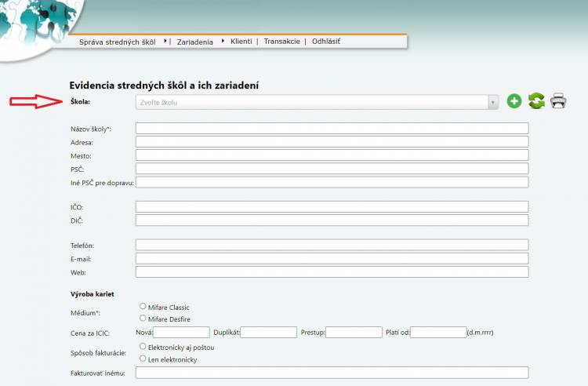Choose Elektronicky aj poštou invoicing option
Image resolution: width=588 pixels, height=386 pixels.
pos(143,347)
